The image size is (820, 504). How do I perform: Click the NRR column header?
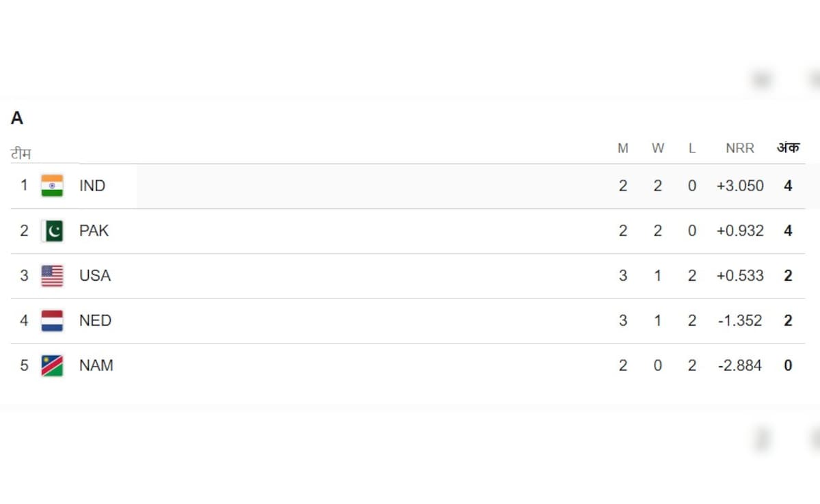tap(739, 148)
